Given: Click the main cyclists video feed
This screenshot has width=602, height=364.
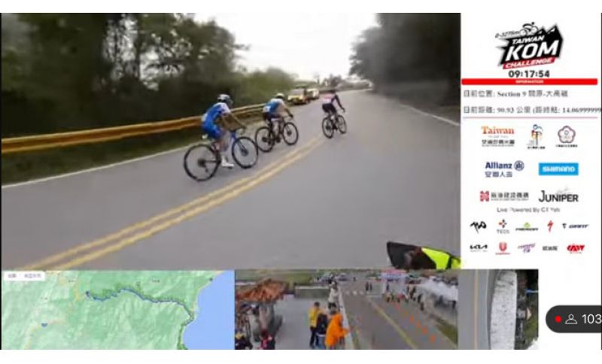Looking at the screenshot, I should coord(231,141).
